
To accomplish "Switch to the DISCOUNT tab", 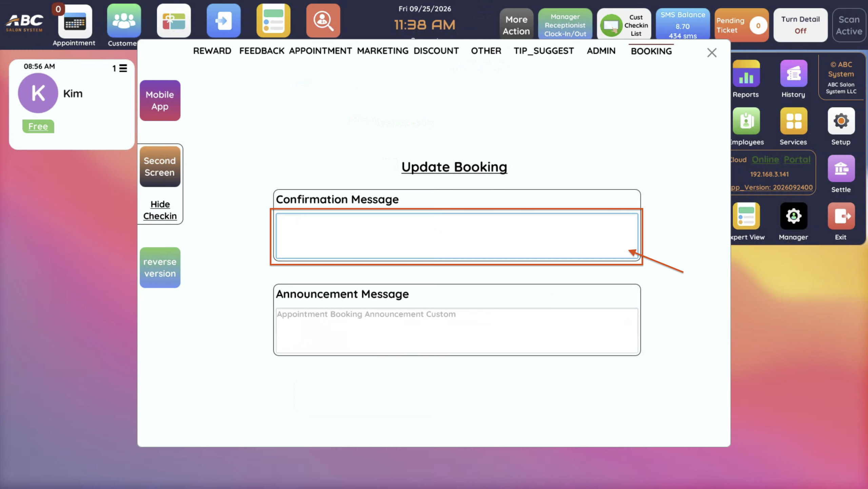I will [436, 51].
